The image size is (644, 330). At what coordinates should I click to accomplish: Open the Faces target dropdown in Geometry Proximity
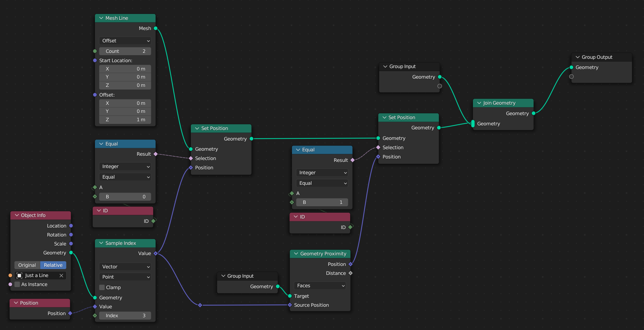(320, 286)
